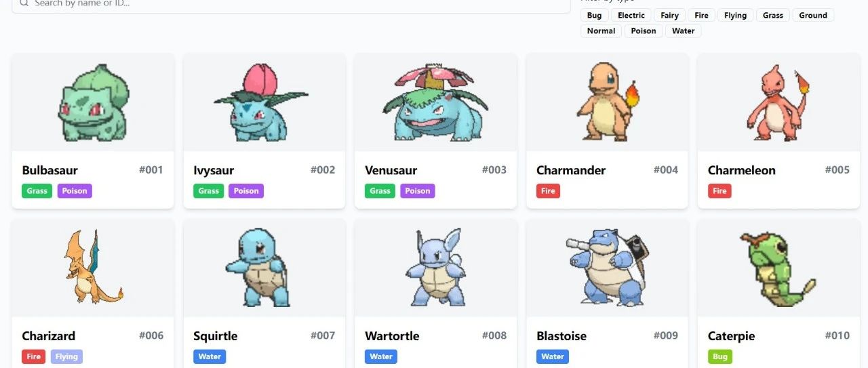Toggle the Electric type filter

pos(631,16)
